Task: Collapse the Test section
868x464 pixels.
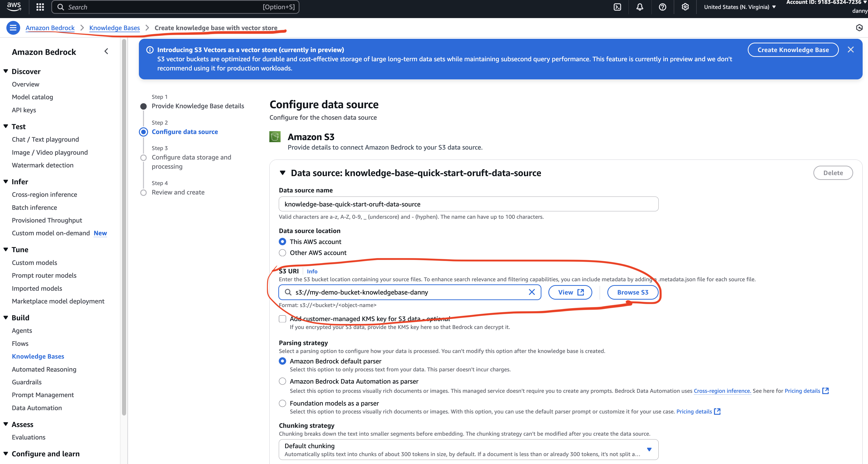Action: 6,126
